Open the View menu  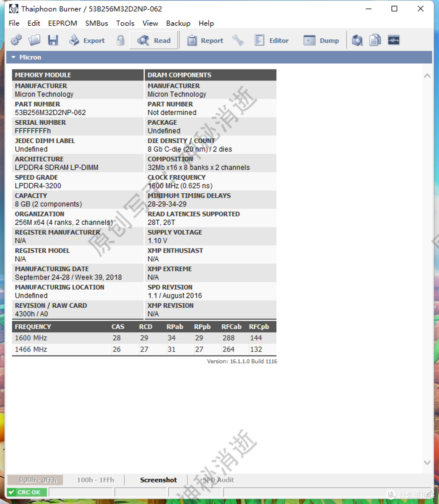[x=150, y=23]
